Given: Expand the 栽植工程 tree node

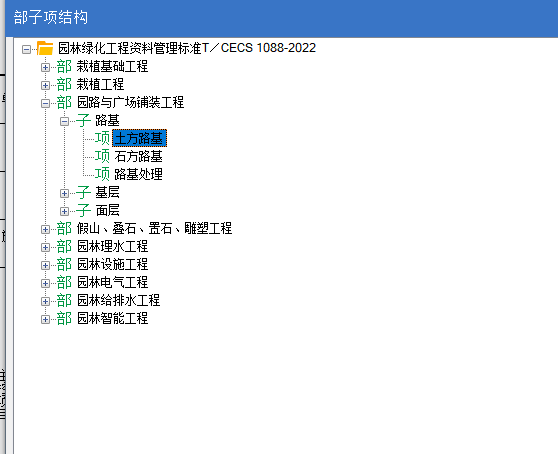Looking at the screenshot, I should click(45, 85).
